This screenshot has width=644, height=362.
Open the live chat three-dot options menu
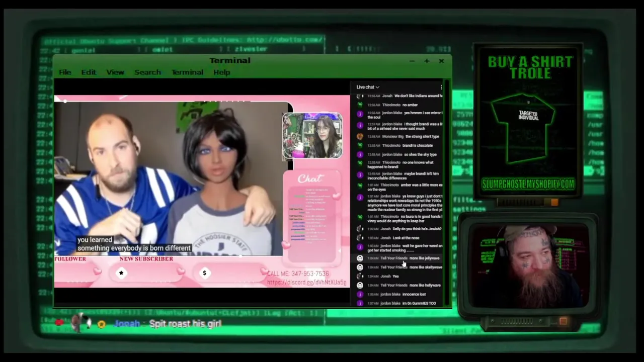click(441, 87)
